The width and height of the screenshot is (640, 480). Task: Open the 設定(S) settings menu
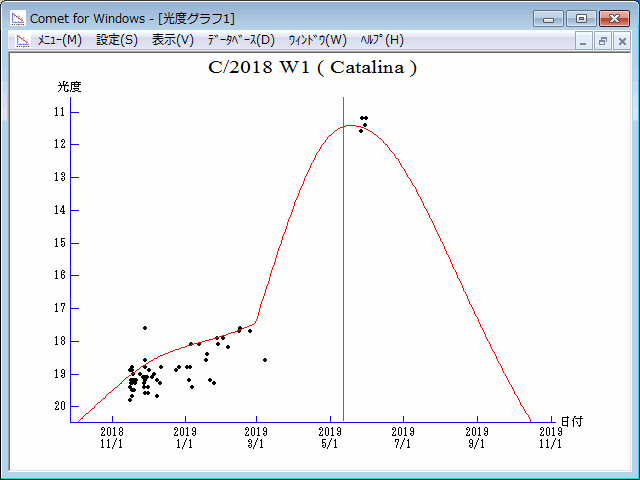tap(117, 40)
